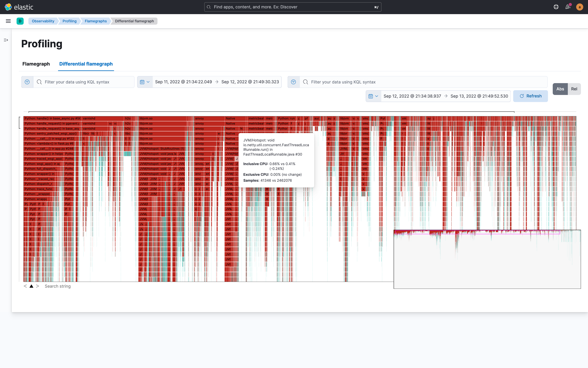Click right start date Sep 12 21:34:38
The height and width of the screenshot is (368, 588).
[412, 96]
